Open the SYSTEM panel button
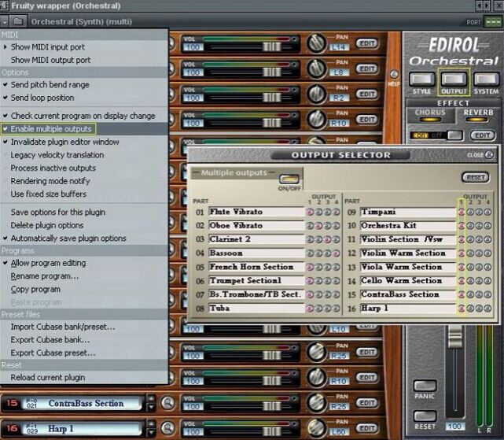 [x=486, y=79]
